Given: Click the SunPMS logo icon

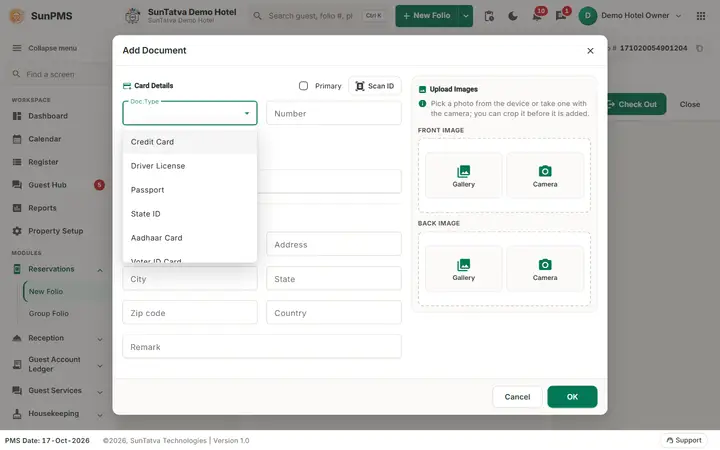Looking at the screenshot, I should click(x=17, y=16).
